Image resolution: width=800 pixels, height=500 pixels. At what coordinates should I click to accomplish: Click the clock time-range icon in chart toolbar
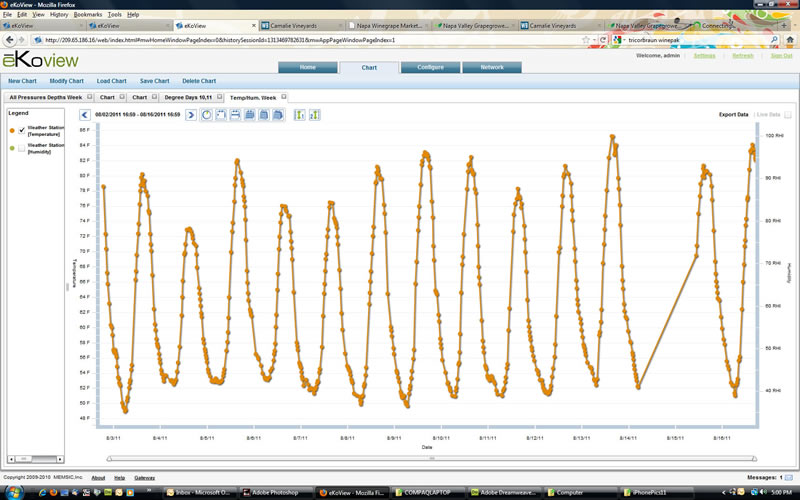[206, 115]
